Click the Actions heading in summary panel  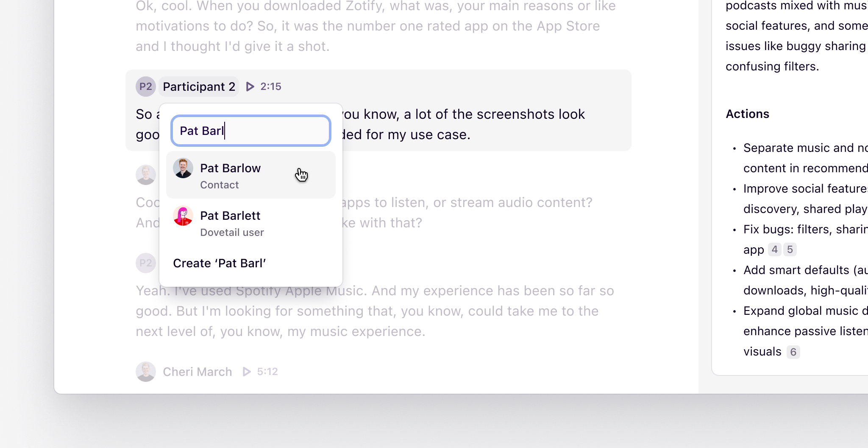coord(747,114)
